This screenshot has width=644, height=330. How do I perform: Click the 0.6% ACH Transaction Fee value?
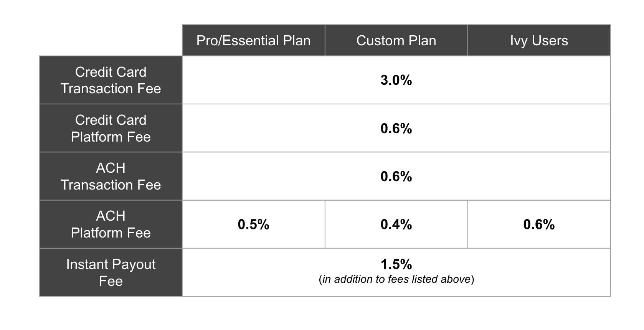point(396,176)
